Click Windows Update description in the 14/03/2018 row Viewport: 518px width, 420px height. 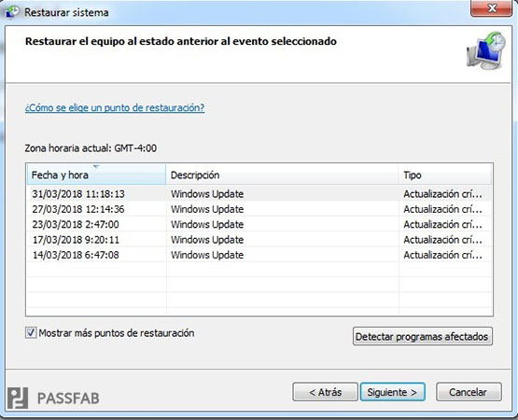pyautogui.click(x=207, y=255)
